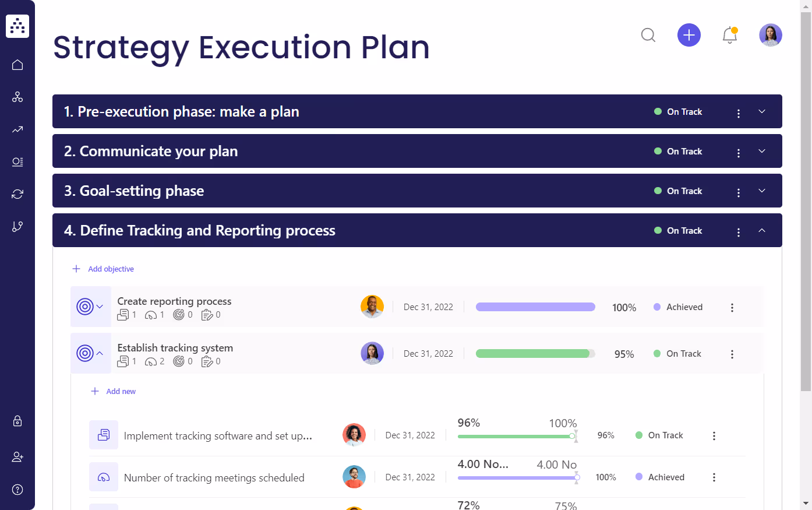
Task: Open the alignment branch icon in the sidebar
Action: click(17, 226)
